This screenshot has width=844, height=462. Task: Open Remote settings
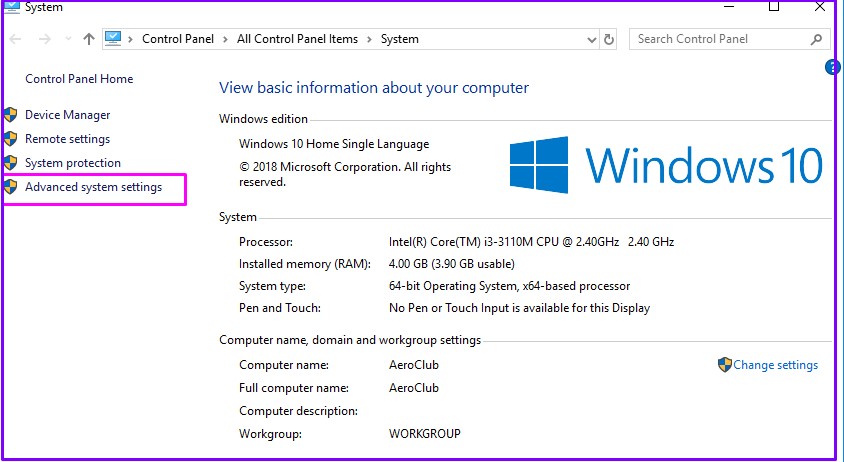(67, 139)
